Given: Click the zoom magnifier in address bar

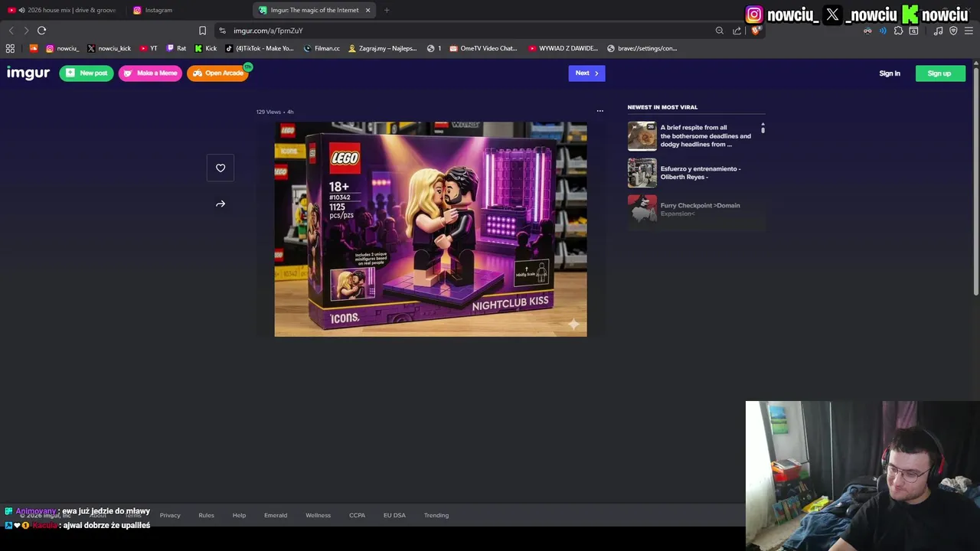Looking at the screenshot, I should point(720,31).
